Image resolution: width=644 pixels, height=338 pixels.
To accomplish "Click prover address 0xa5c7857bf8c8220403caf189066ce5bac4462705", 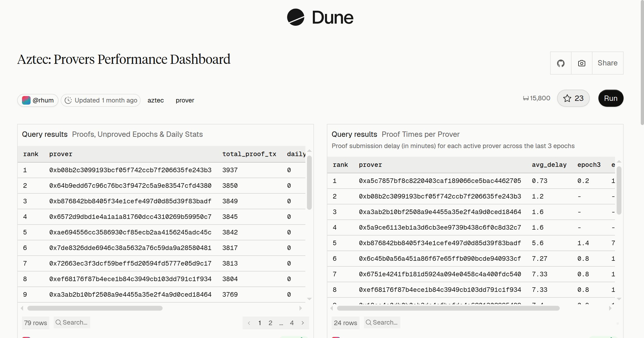I will (440, 181).
